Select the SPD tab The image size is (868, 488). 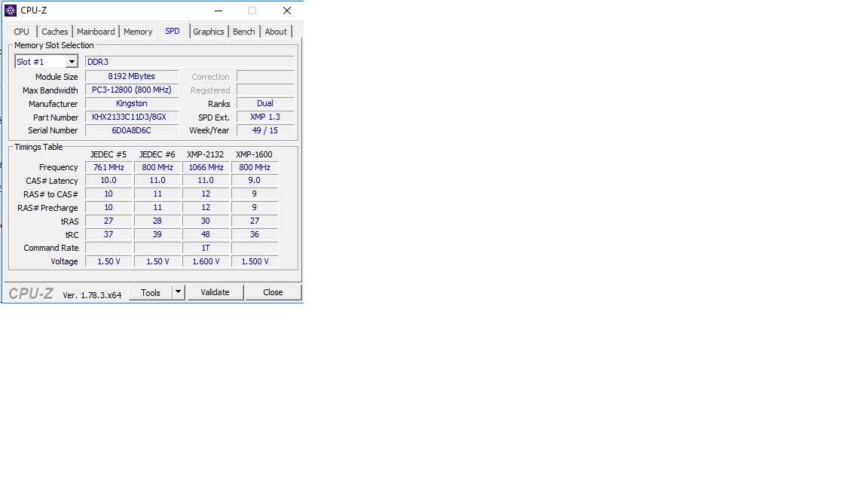coord(173,31)
